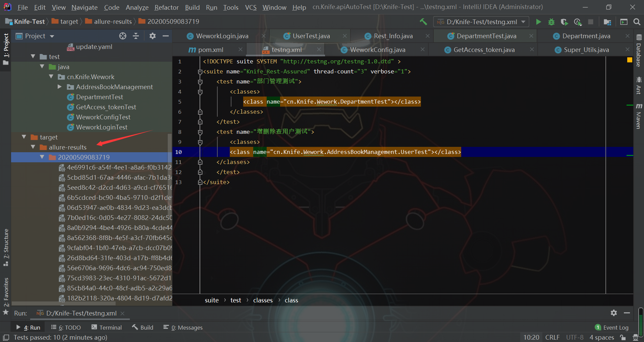
Task: Collapse the allure-results folder
Action: coord(33,147)
